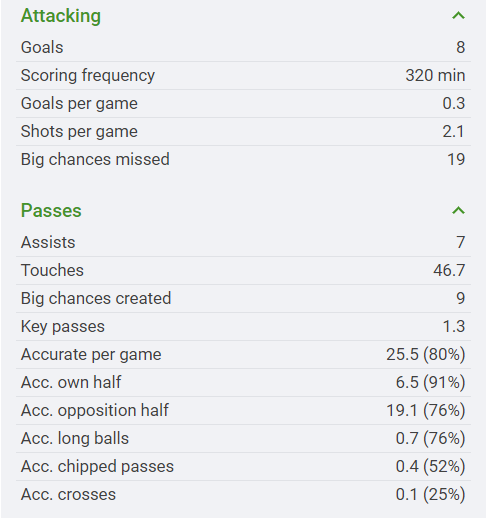Select the Scoring frequency row
Image resolution: width=497 pixels, height=518 pixels.
[243, 75]
